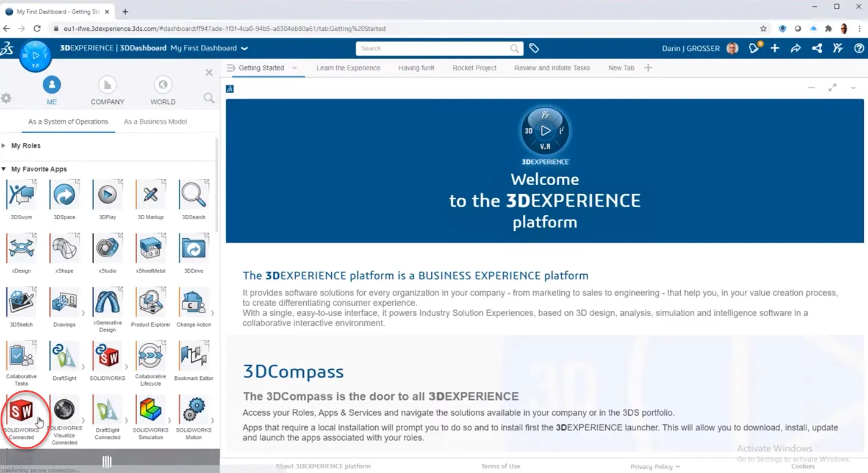Reload the browser page
The width and height of the screenshot is (868, 473).
point(37,29)
